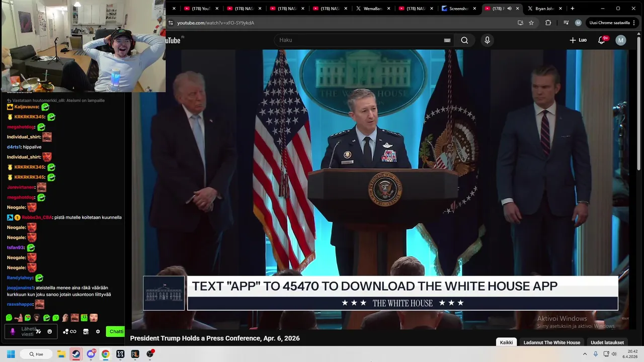Open on-screen keyboard icon in search box
The width and height of the screenshot is (644, 362).
click(x=447, y=40)
